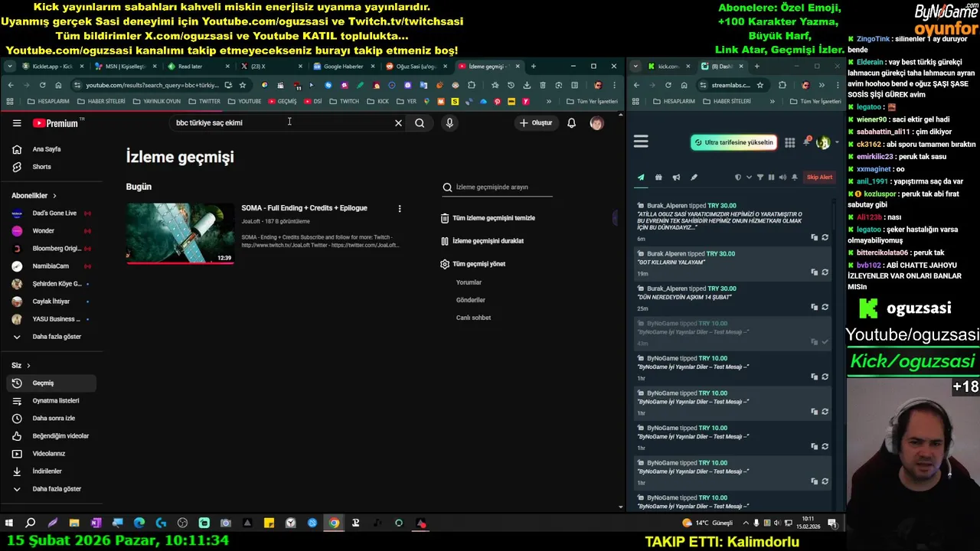Open YouTube notifications bell
The height and width of the screenshot is (551, 980).
pos(571,122)
